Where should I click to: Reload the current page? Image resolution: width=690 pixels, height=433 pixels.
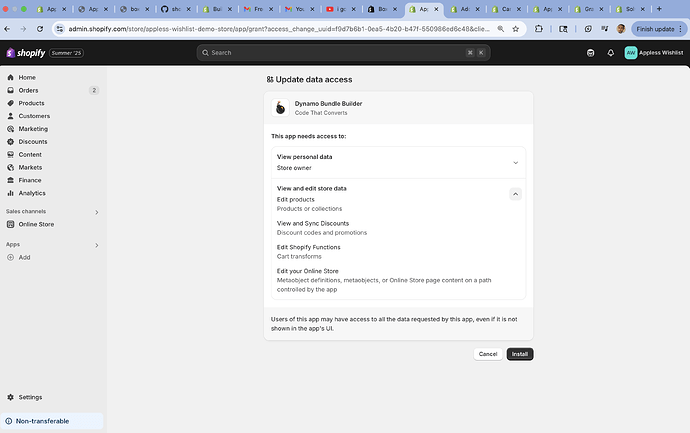coord(40,29)
